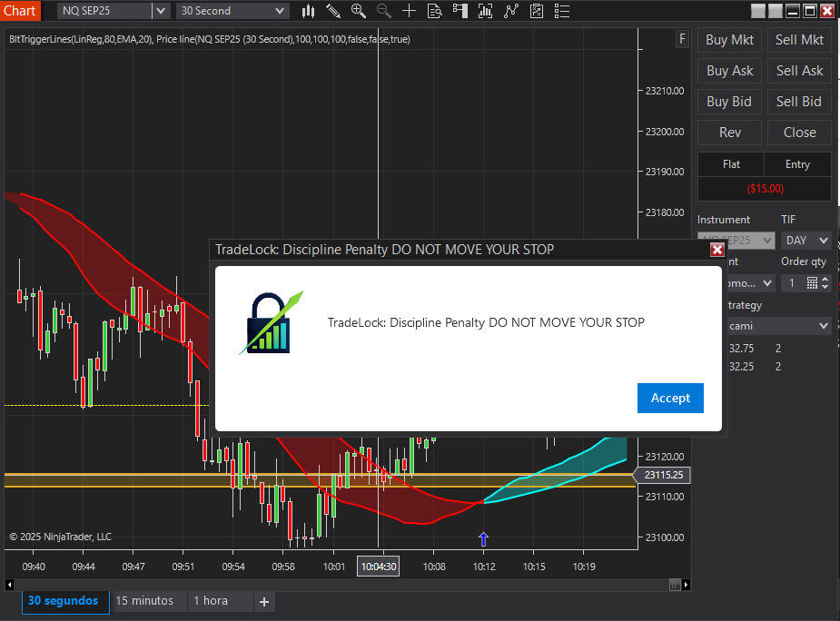Open the TIF DAY dropdown
The image size is (840, 621).
[x=806, y=241]
